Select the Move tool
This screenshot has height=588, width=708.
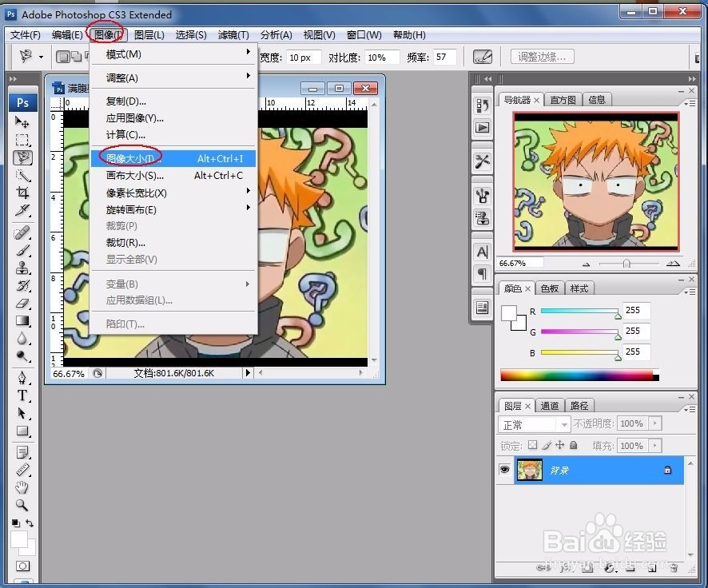[22, 122]
